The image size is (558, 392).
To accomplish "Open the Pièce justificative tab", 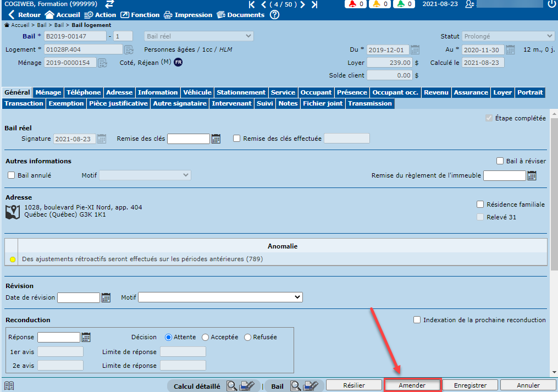I will coord(118,103).
